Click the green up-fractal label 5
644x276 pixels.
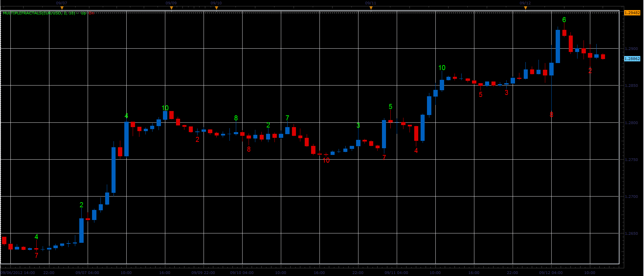coord(390,107)
